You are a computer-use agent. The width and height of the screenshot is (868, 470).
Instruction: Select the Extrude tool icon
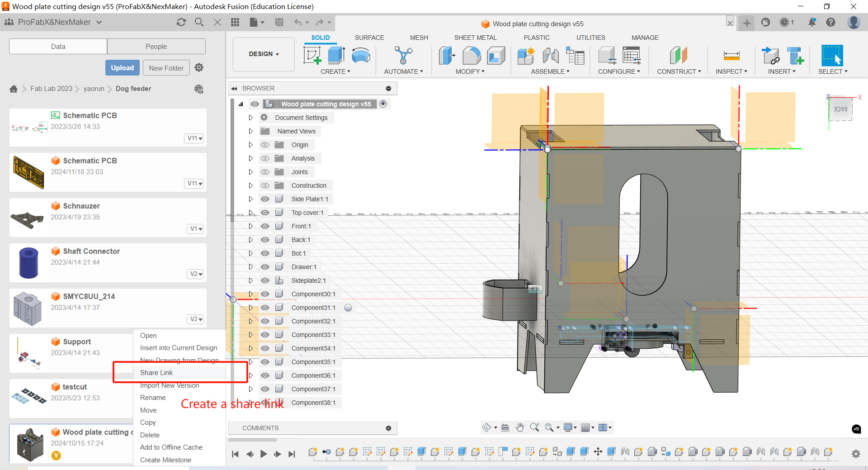pyautogui.click(x=336, y=56)
